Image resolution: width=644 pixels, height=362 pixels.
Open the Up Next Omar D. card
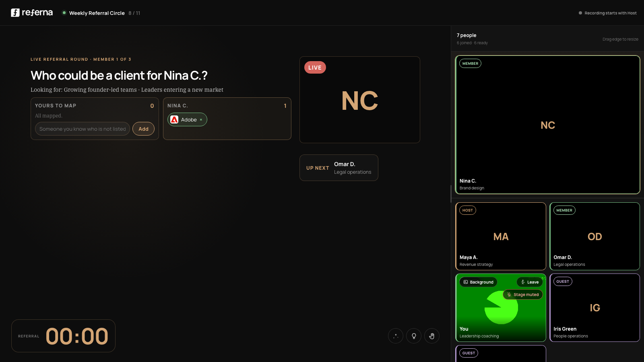tap(339, 168)
